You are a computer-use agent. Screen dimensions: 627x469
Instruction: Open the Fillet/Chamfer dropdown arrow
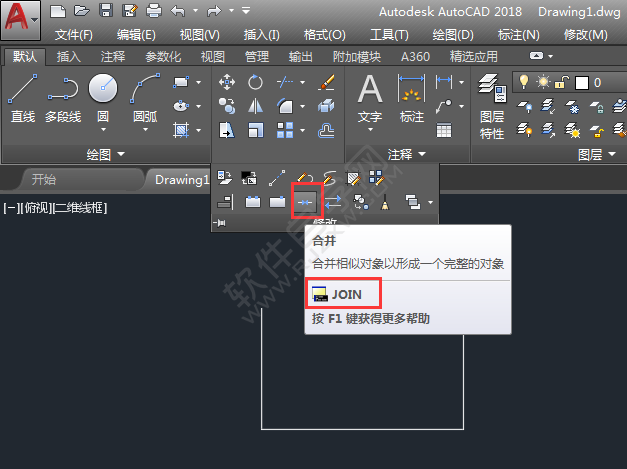[x=303, y=106]
